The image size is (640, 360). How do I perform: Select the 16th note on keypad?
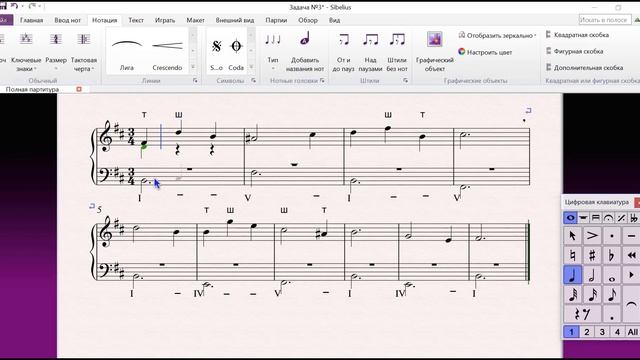tap(592, 294)
